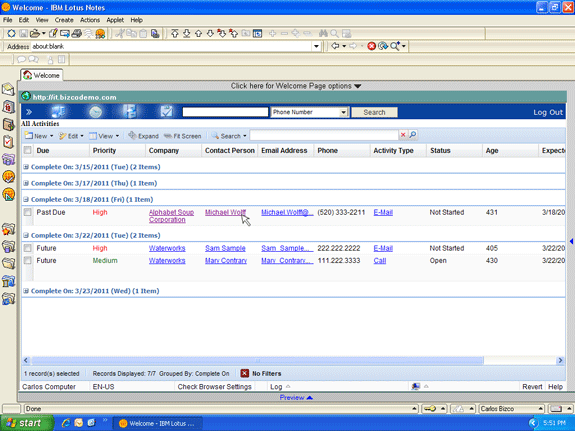Click Check Browser Settings link
The height and width of the screenshot is (431, 575).
click(215, 387)
